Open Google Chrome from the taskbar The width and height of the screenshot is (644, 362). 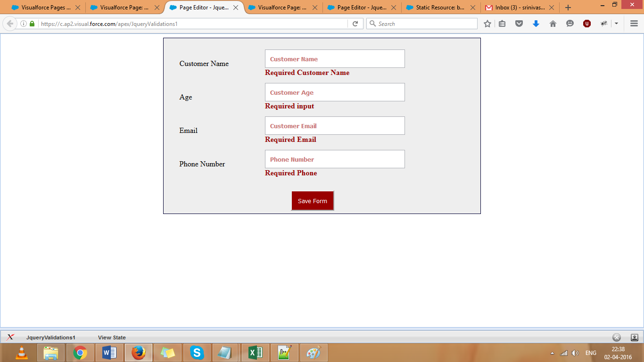(x=80, y=352)
